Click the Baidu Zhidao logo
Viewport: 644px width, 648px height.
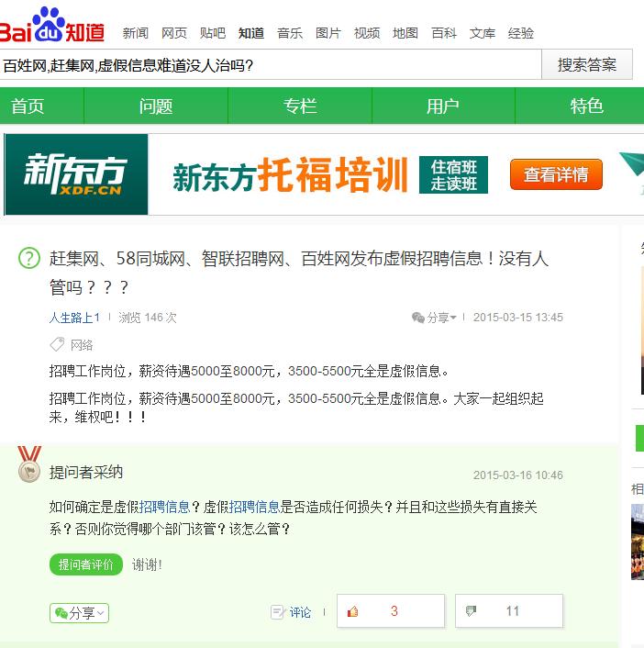[51, 26]
